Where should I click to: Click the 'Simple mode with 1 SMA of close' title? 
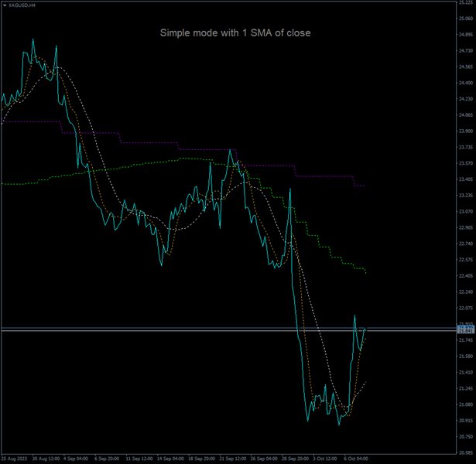[x=235, y=33]
